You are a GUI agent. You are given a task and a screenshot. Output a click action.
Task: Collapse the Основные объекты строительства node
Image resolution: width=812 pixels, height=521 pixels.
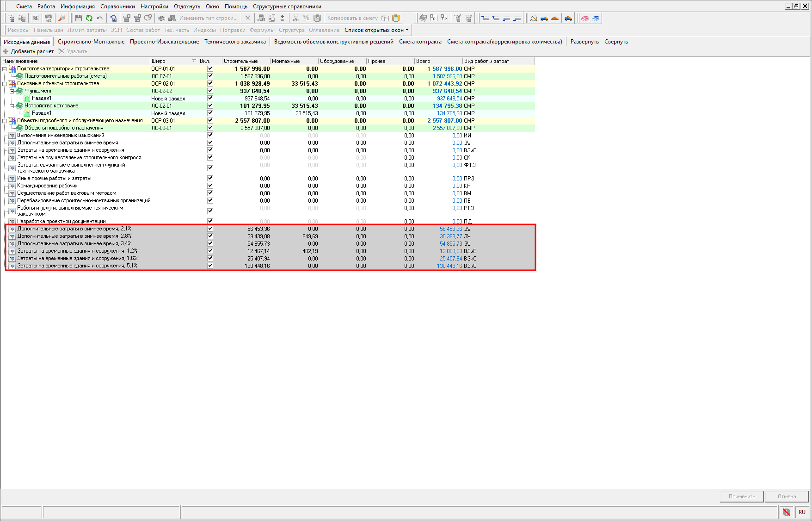click(5, 84)
